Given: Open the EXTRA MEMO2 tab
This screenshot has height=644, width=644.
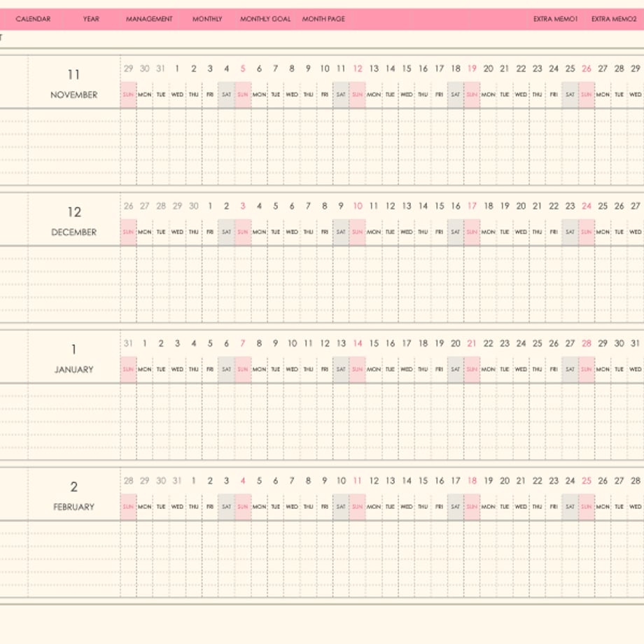Looking at the screenshot, I should point(614,19).
